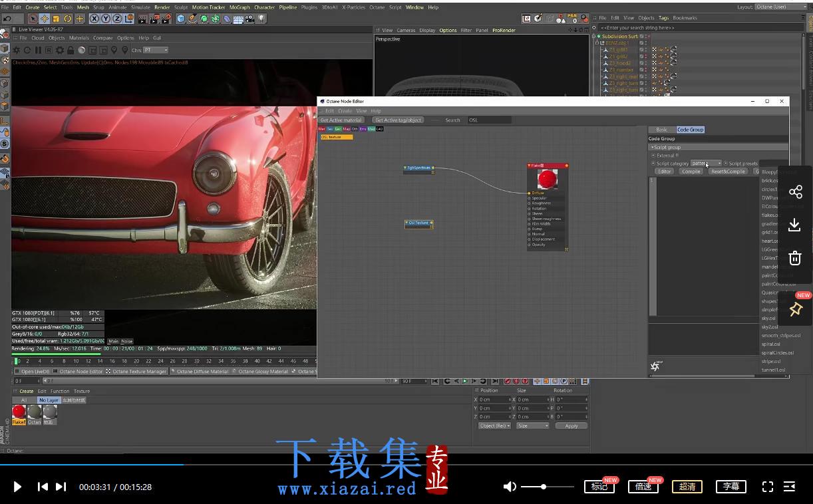The width and height of the screenshot is (813, 504).
Task: Open the Render menu in main menu bar
Action: point(162,7)
